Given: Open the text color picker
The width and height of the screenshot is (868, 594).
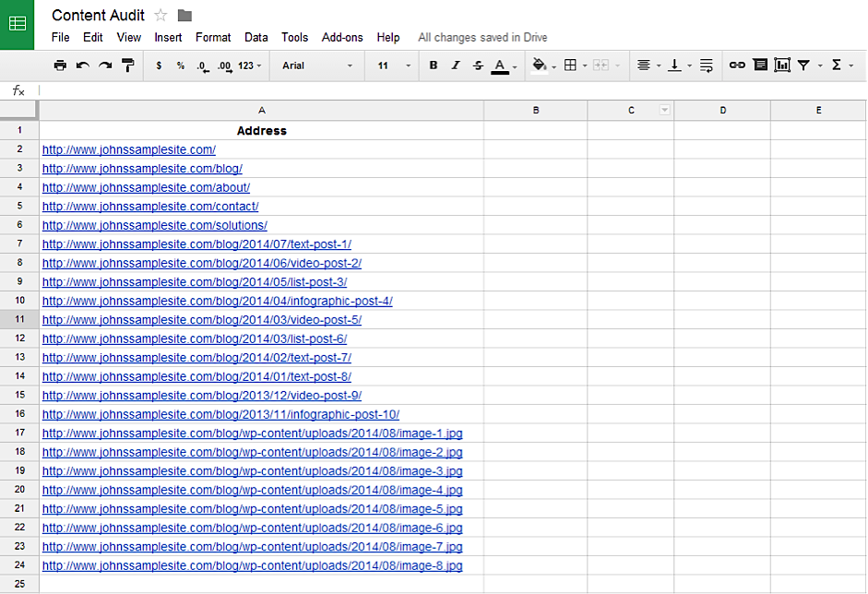Looking at the screenshot, I should click(x=501, y=65).
